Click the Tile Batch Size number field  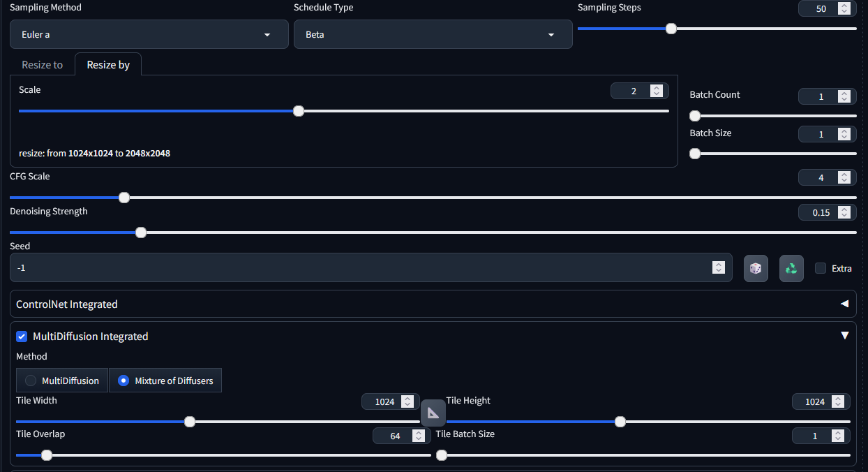pyautogui.click(x=821, y=436)
